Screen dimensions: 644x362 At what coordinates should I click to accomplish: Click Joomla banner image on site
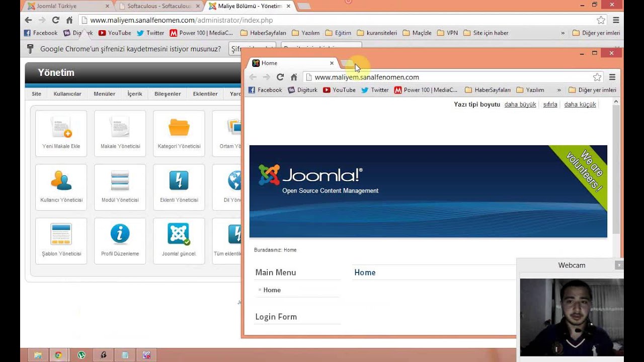[x=428, y=192]
